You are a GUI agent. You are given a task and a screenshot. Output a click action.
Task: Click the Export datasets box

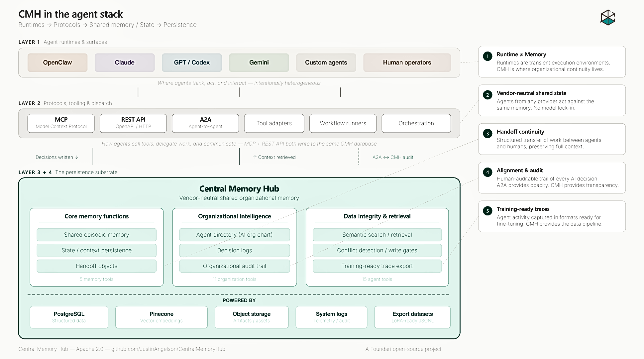pyautogui.click(x=412, y=317)
